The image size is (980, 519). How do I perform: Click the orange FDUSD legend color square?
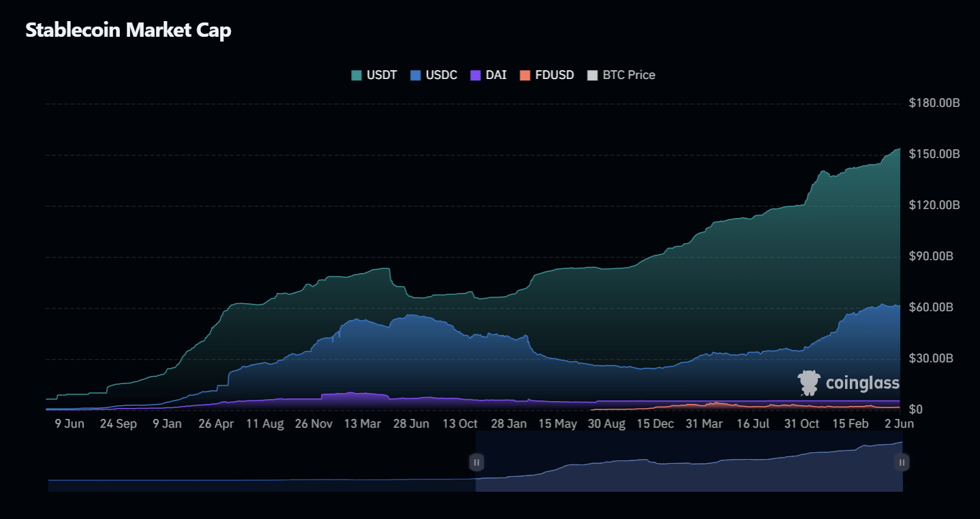(523, 75)
